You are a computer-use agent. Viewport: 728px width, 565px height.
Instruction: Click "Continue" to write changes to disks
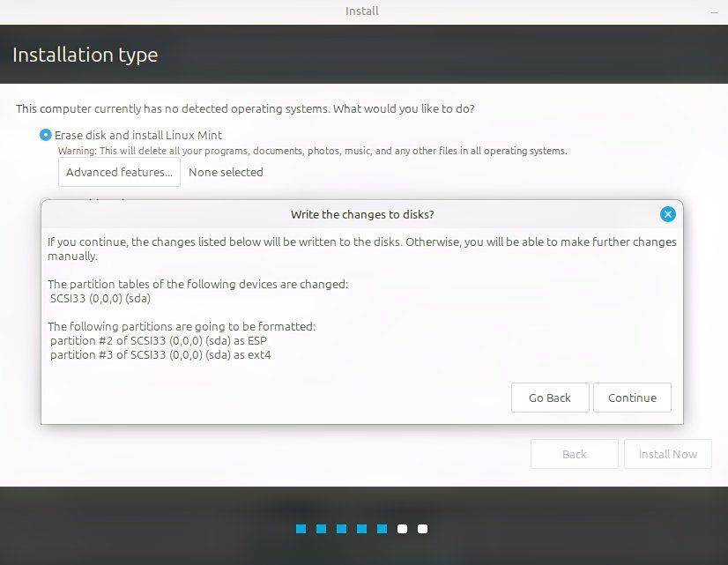(x=632, y=398)
